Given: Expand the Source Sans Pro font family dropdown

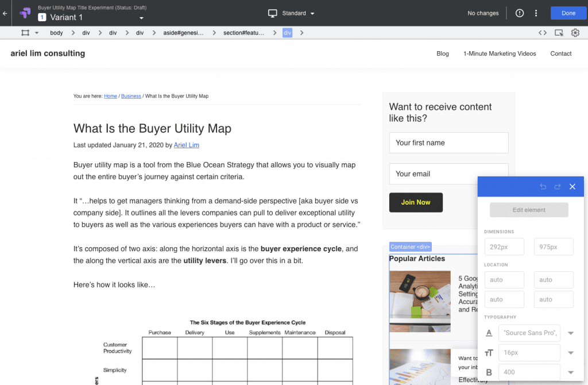Looking at the screenshot, I should tap(570, 333).
